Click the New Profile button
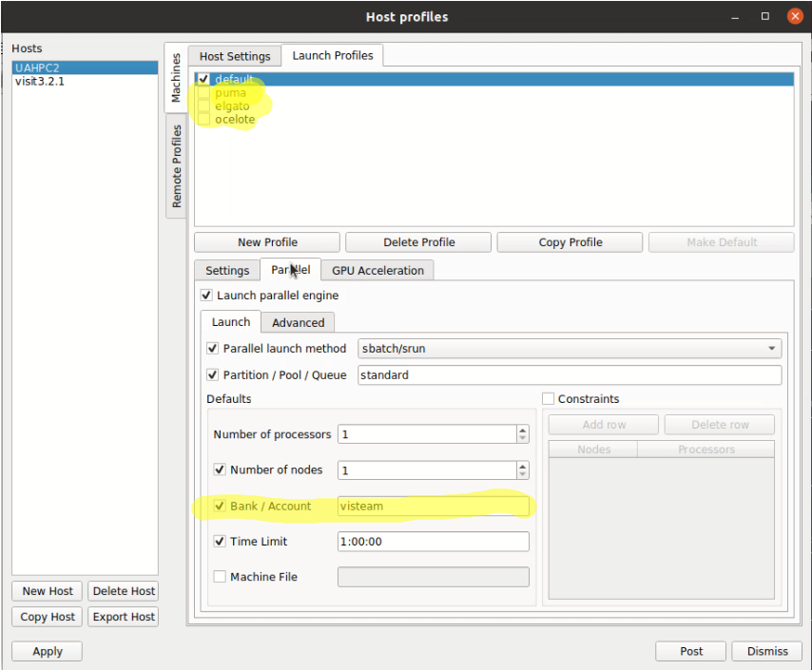The width and height of the screenshot is (812, 670). click(x=267, y=242)
